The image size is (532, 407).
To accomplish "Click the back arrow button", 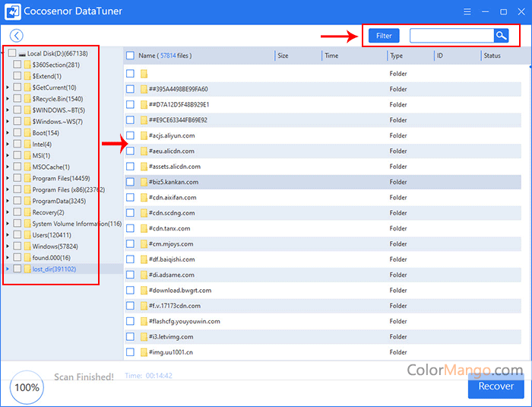I will (17, 36).
